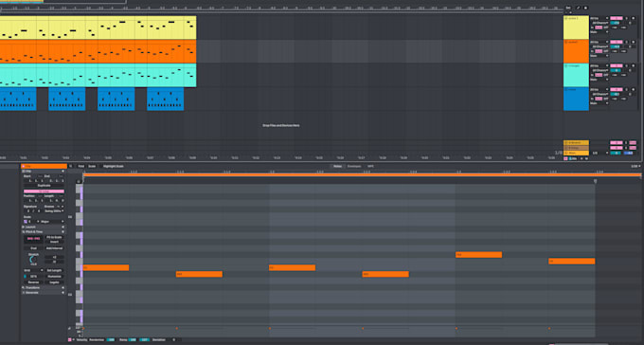Click the pink icon below the Master track
644x345 pixels.
[x=565, y=158]
